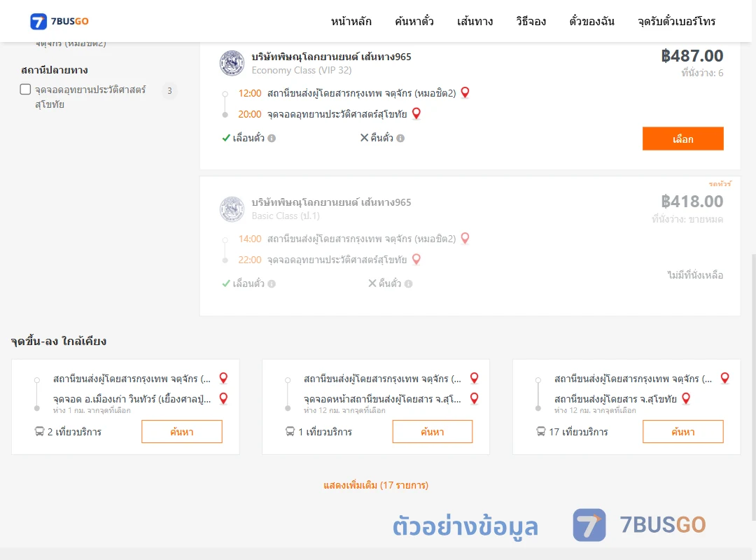Click the สถานีปลายทาง filter heading
This screenshot has height=560, width=756.
(55, 71)
